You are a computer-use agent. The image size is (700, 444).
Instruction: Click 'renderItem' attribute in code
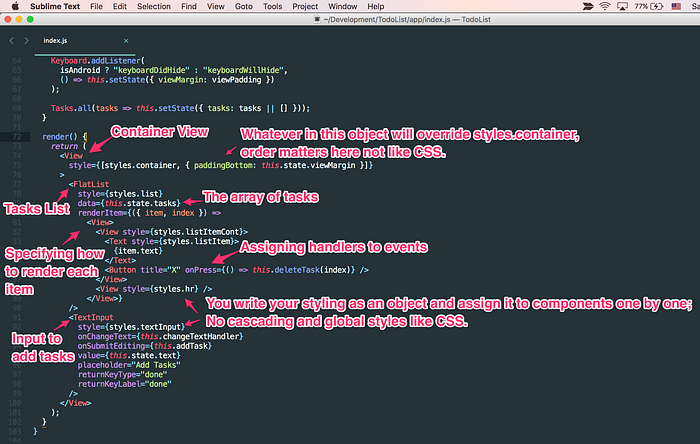pos(100,213)
